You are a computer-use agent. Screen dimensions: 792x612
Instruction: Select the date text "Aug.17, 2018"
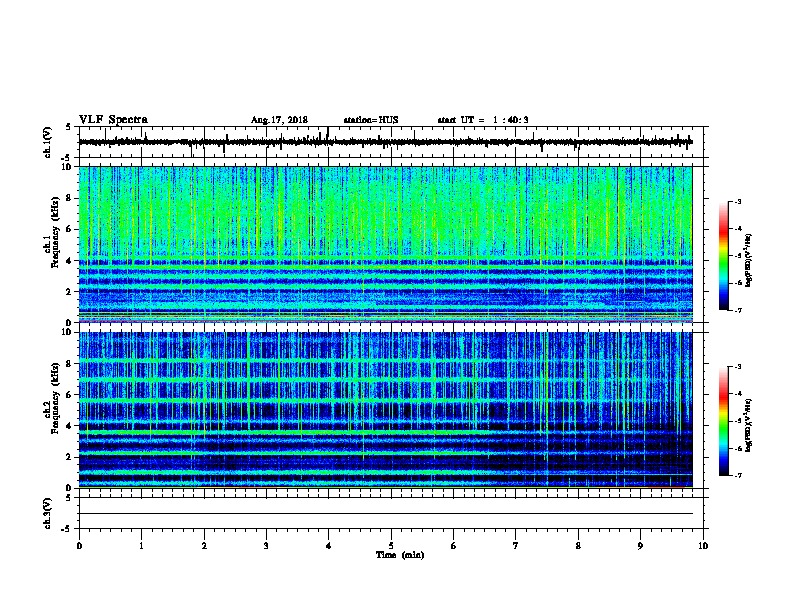coord(279,120)
